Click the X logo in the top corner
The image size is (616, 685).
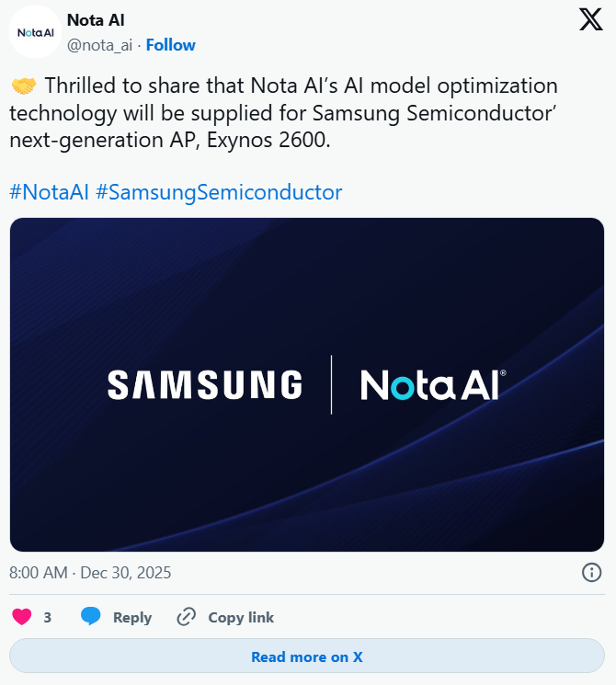tap(591, 20)
